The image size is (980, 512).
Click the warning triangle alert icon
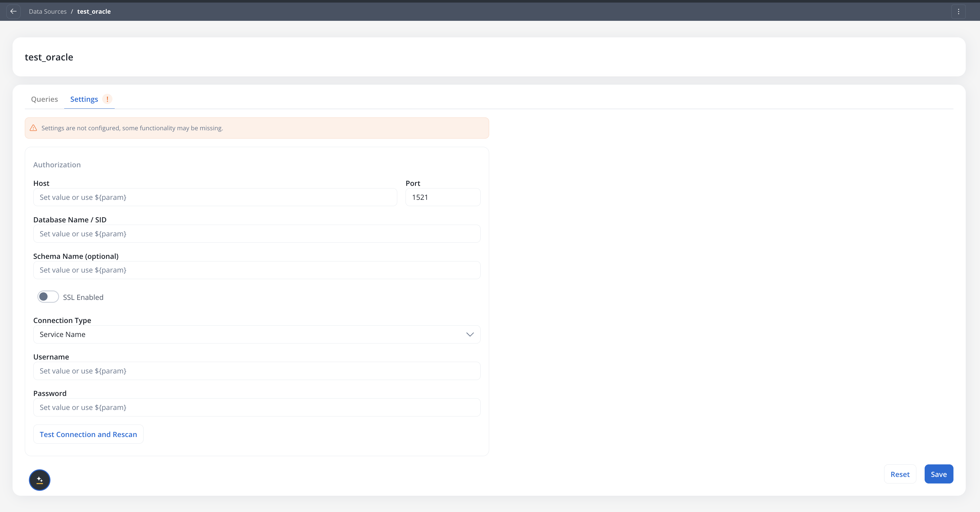(33, 128)
